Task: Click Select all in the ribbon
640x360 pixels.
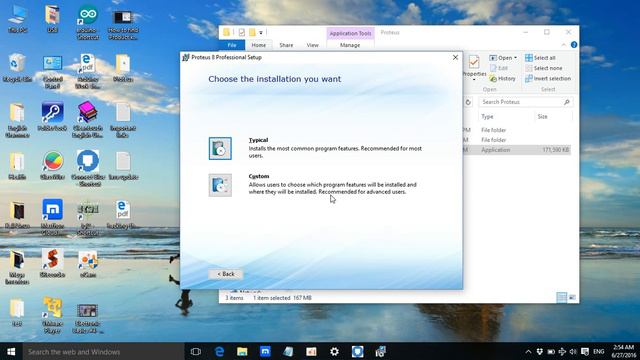Action: [540, 58]
